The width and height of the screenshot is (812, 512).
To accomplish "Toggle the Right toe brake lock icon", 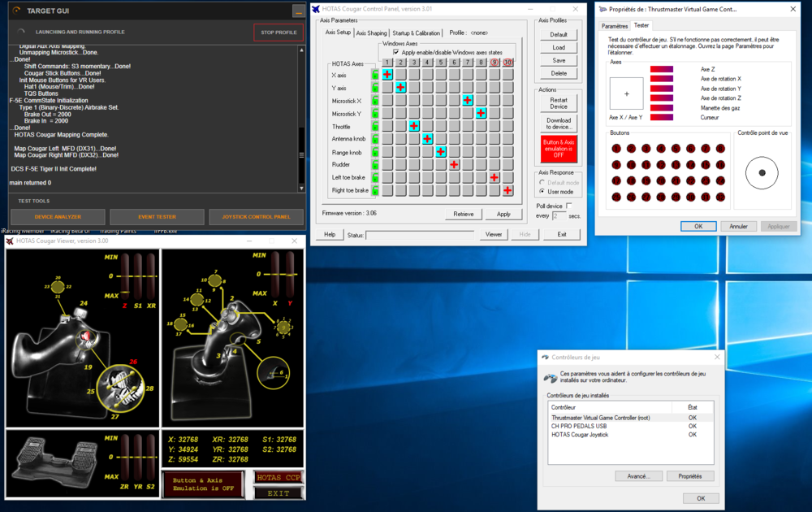I will click(375, 190).
